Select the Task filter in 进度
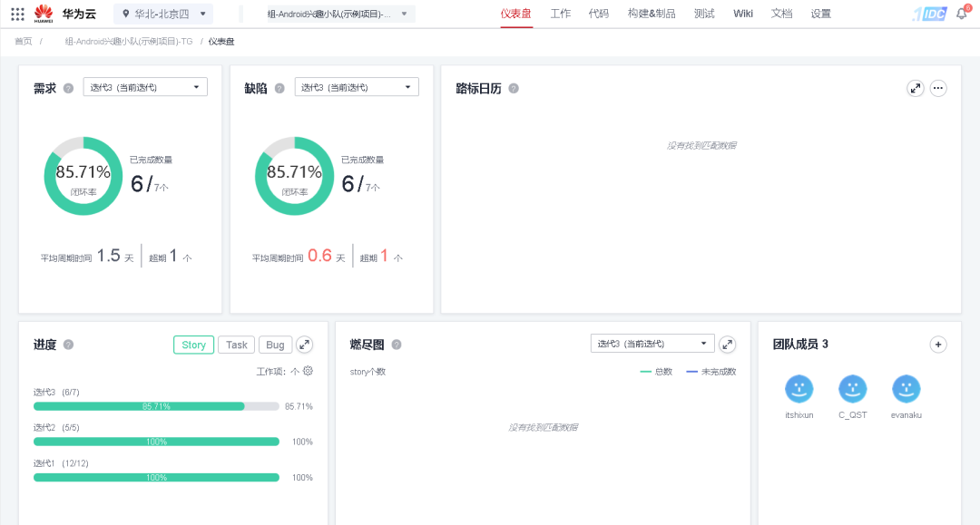 [236, 345]
